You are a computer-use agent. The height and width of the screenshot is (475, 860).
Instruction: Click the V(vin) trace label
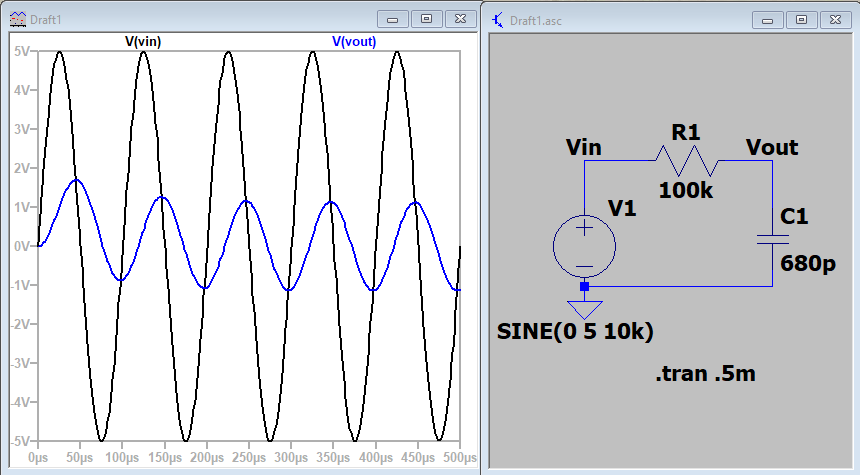coord(143,41)
